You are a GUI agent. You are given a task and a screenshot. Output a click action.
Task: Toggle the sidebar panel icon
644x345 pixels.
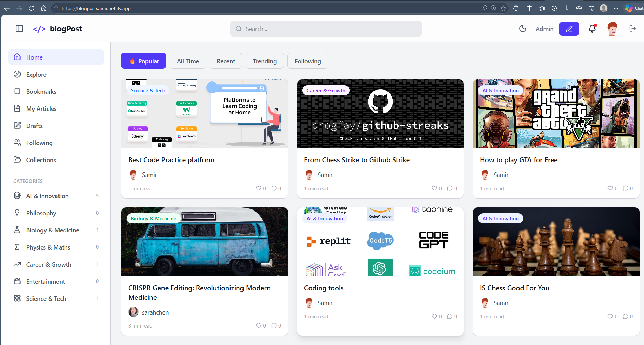(19, 29)
